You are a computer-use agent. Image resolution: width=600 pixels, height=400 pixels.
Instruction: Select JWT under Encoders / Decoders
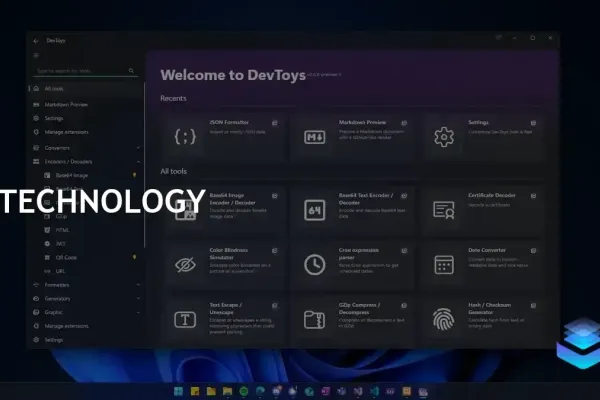[86, 244]
